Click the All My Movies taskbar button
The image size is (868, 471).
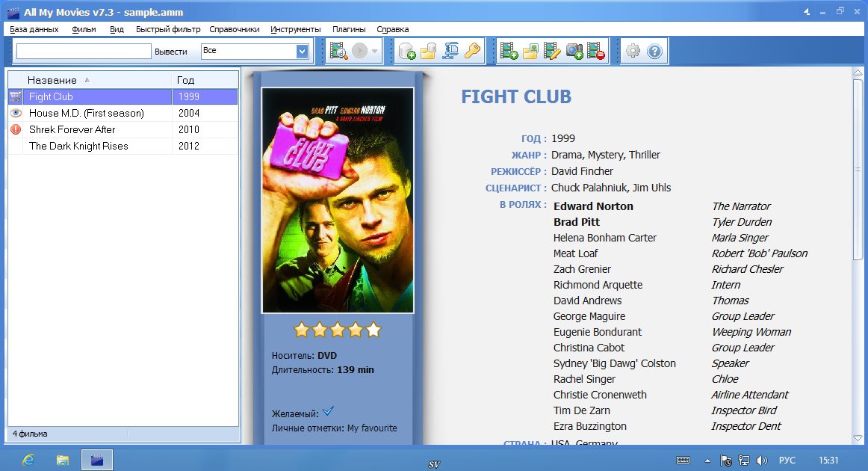coord(97,460)
